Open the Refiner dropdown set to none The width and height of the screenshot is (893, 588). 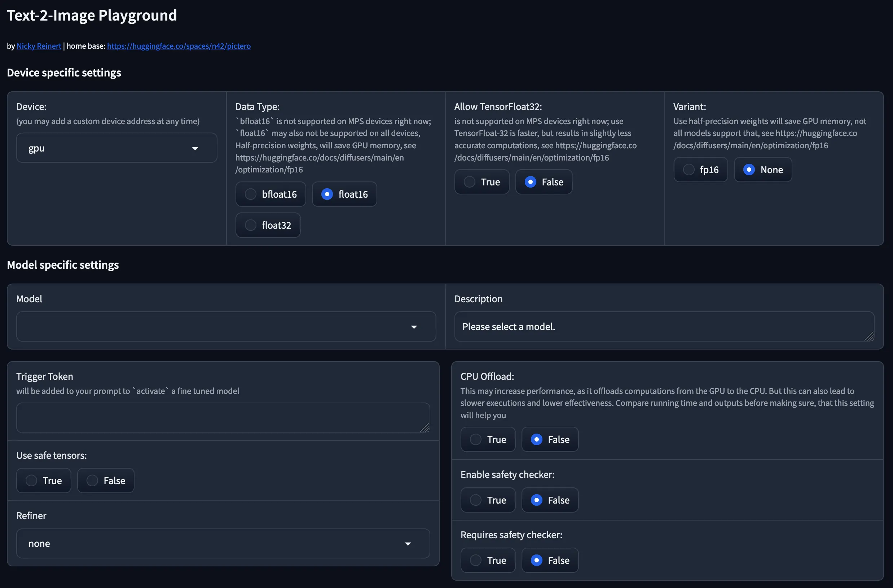tap(223, 543)
